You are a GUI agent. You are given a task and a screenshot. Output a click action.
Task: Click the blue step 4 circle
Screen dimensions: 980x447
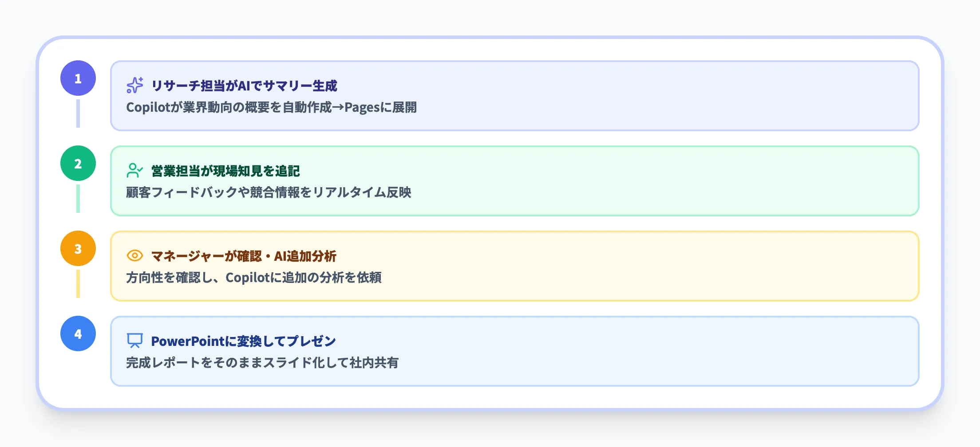pos(78,333)
